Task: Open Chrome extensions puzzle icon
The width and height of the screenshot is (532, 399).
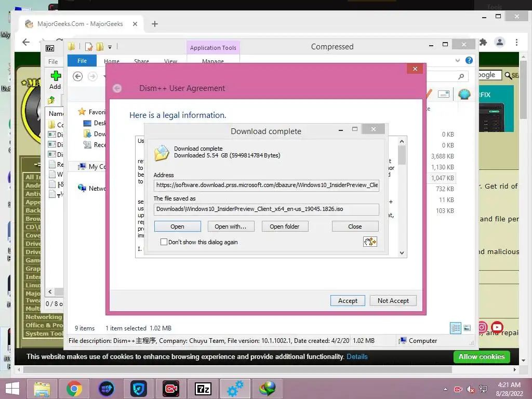Action: click(483, 42)
